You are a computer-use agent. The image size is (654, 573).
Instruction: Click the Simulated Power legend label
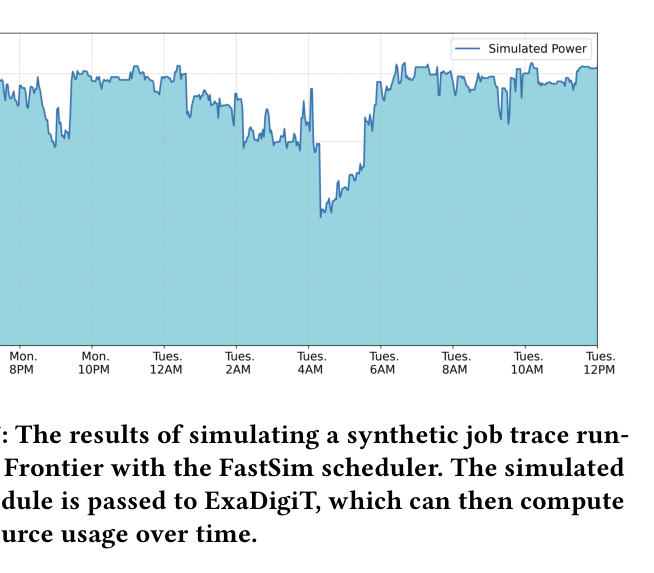click(537, 49)
